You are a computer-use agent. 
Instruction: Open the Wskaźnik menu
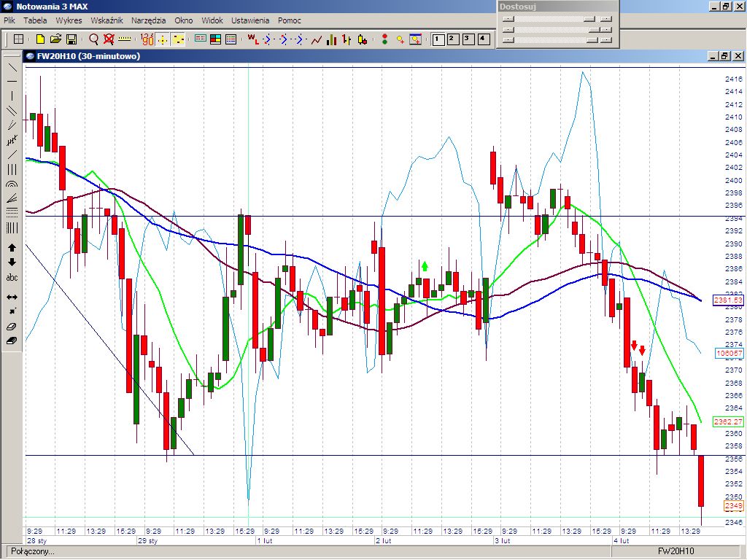point(107,20)
